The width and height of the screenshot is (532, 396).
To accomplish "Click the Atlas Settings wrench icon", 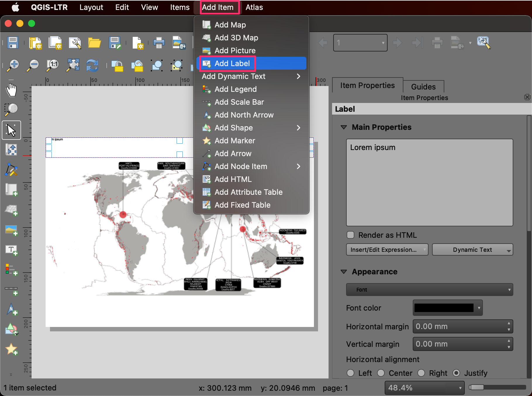I will 484,43.
